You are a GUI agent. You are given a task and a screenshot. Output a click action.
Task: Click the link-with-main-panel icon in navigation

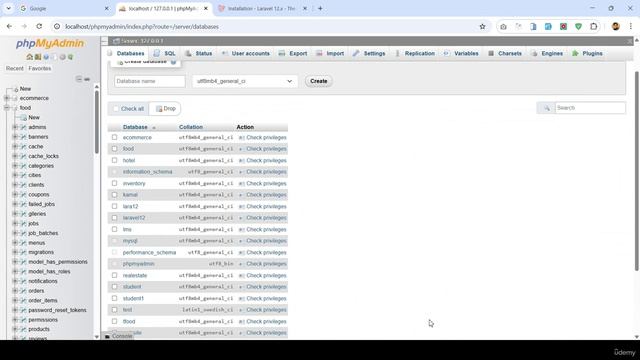tap(87, 79)
